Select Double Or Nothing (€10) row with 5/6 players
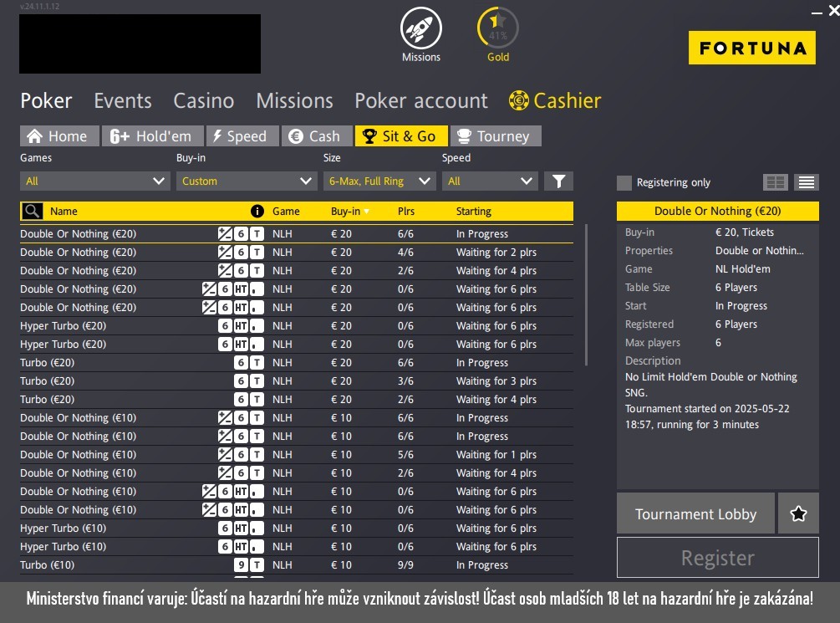This screenshot has height=623, width=840. (x=296, y=454)
